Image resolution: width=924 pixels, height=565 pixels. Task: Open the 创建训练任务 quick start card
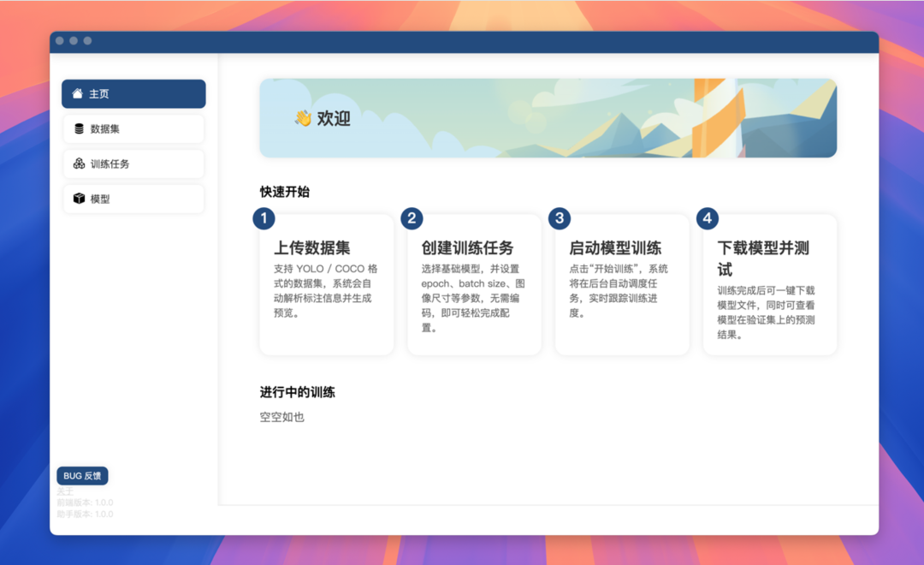pos(474,284)
